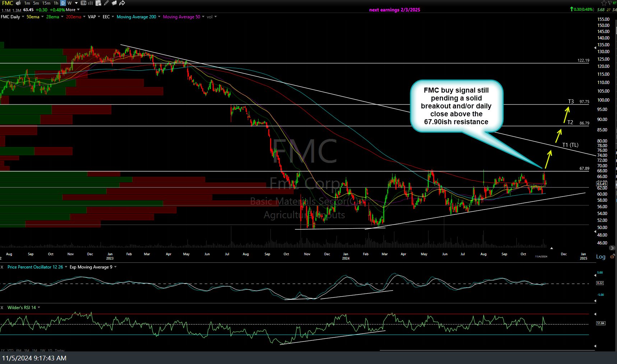Select the 1h time frame
Screen dimensions: 617x364
pyautogui.click(x=56, y=3)
